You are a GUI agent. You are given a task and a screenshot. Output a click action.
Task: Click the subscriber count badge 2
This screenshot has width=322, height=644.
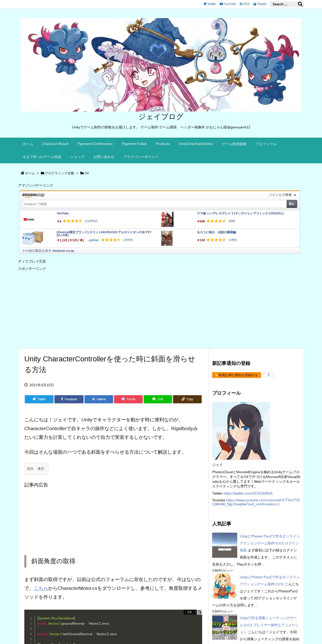click(269, 375)
